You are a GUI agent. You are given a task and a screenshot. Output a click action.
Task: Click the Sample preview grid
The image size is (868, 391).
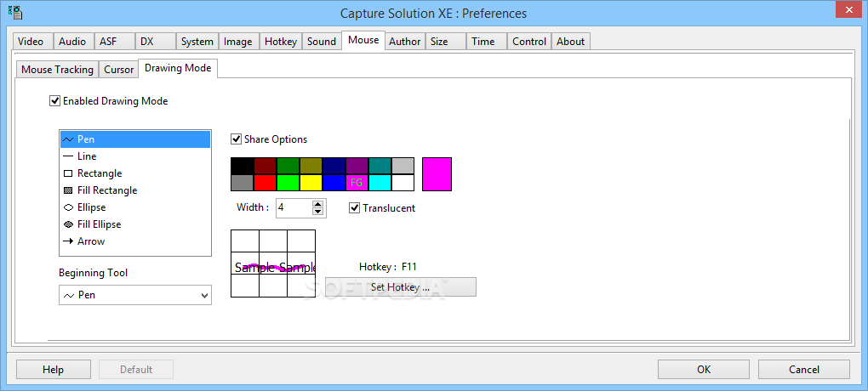273,263
